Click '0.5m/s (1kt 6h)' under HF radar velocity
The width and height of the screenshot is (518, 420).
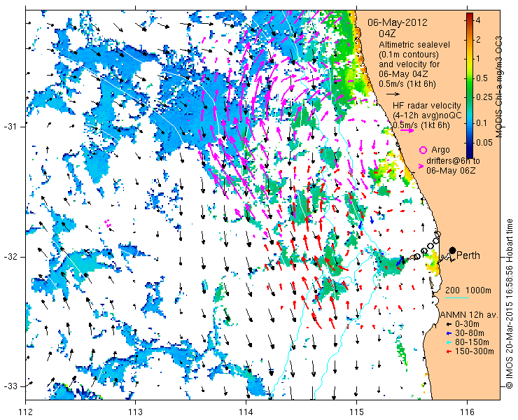[x=421, y=125]
